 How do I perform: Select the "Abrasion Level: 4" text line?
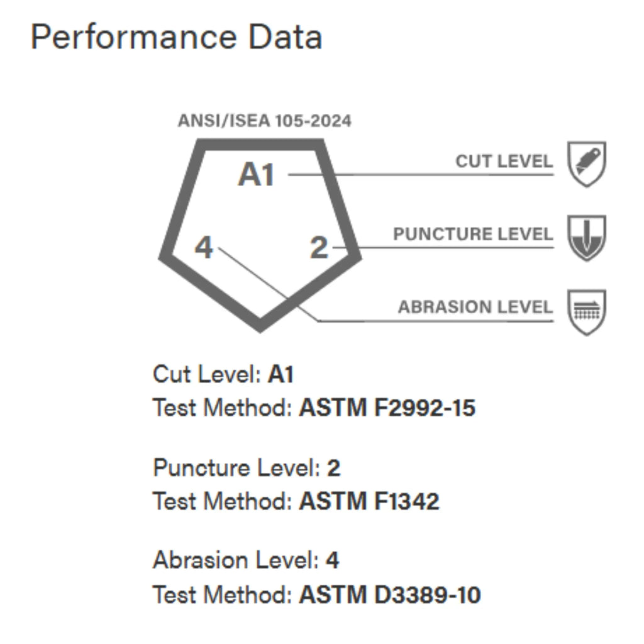tap(246, 560)
